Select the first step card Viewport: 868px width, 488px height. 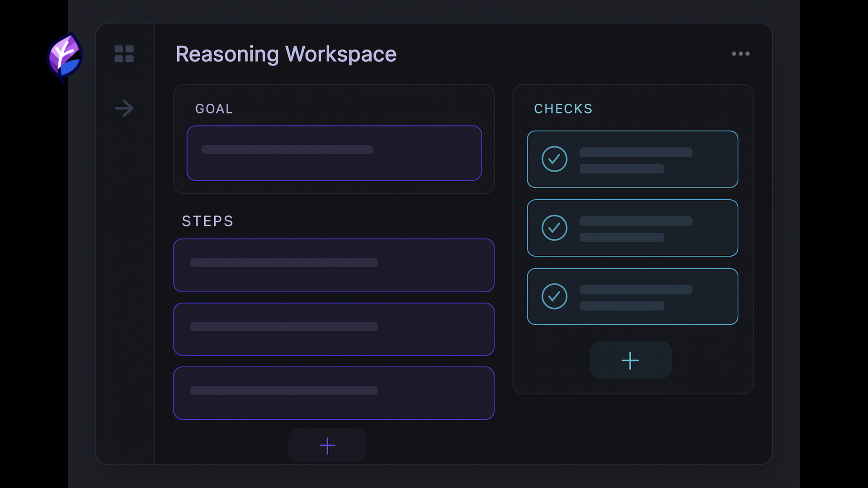point(334,265)
